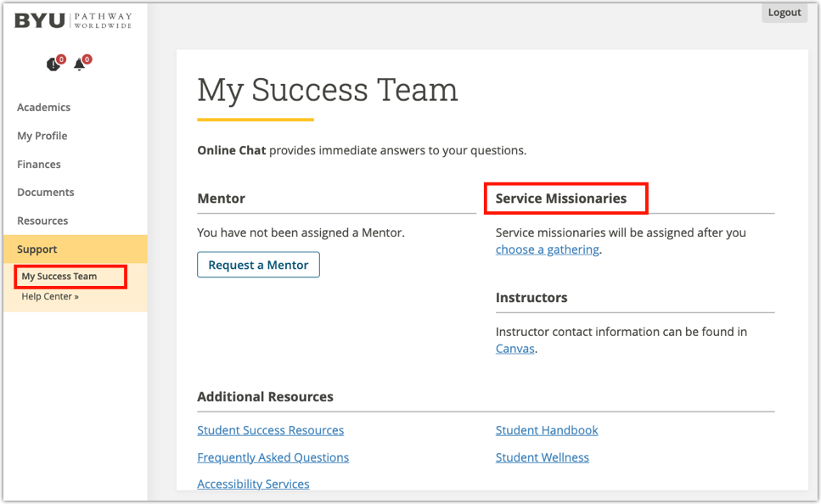Open the bell notification icon
Viewport: 821px width, 504px height.
pyautogui.click(x=80, y=64)
